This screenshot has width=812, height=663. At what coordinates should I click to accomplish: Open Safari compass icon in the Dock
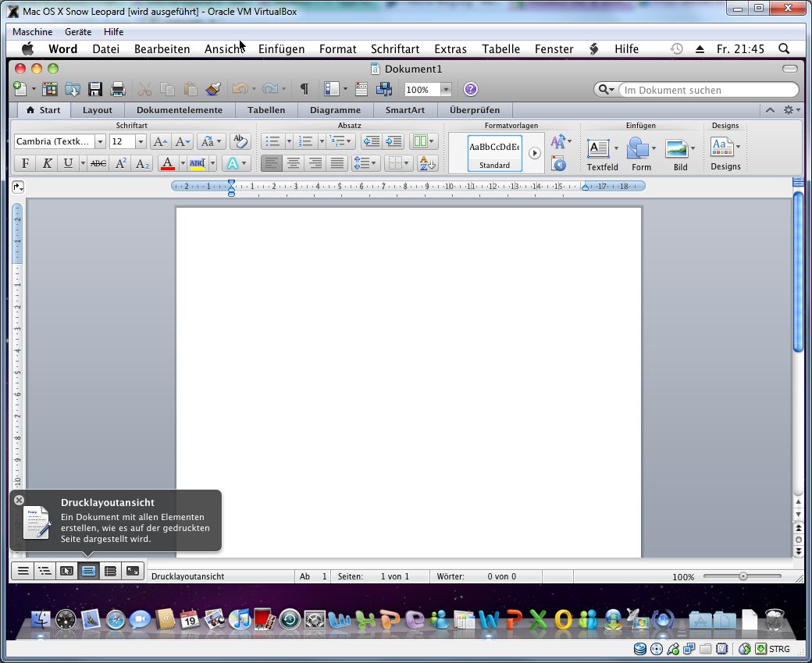116,619
